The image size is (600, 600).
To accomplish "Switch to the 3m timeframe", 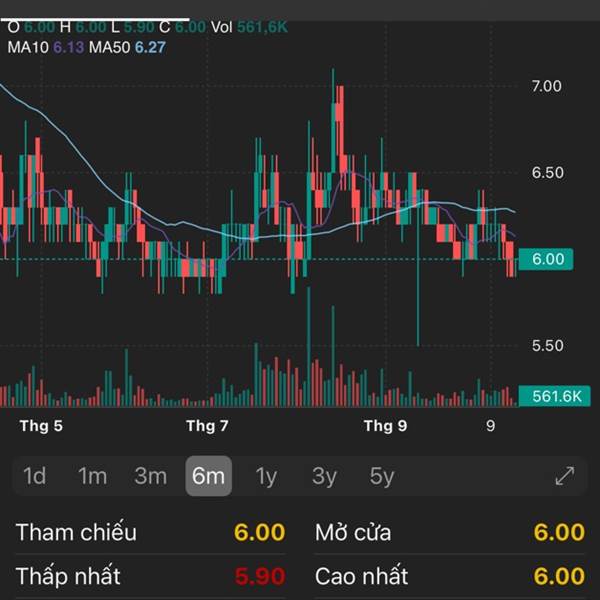I will [151, 476].
